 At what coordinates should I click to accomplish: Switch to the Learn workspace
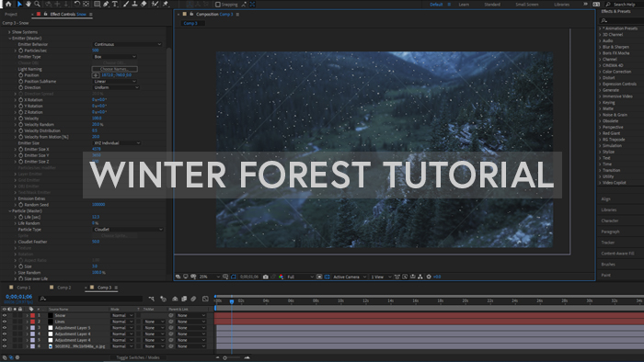pos(464,5)
